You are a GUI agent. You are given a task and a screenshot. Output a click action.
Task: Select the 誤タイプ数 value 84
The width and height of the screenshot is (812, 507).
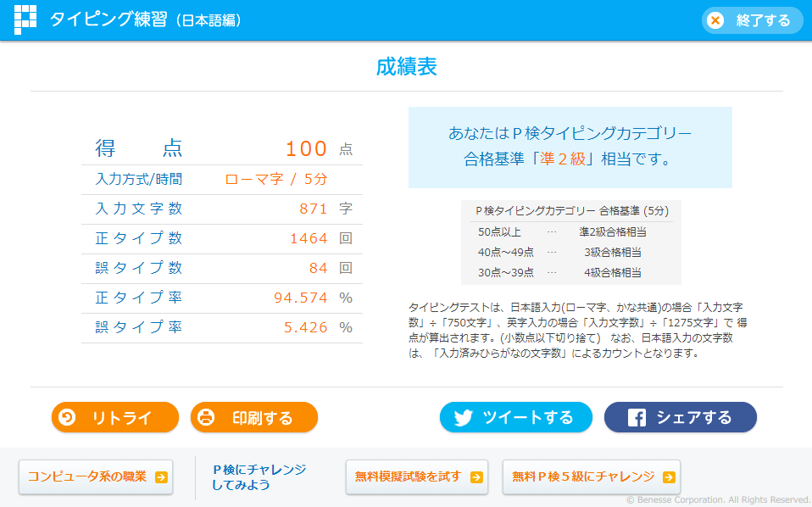(x=318, y=268)
